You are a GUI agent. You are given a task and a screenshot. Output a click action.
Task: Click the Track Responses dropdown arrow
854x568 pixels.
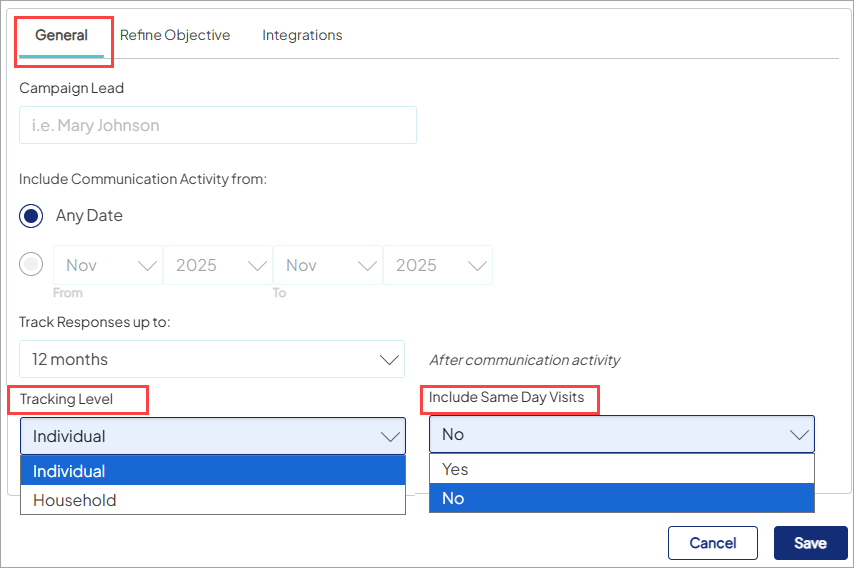tap(388, 359)
